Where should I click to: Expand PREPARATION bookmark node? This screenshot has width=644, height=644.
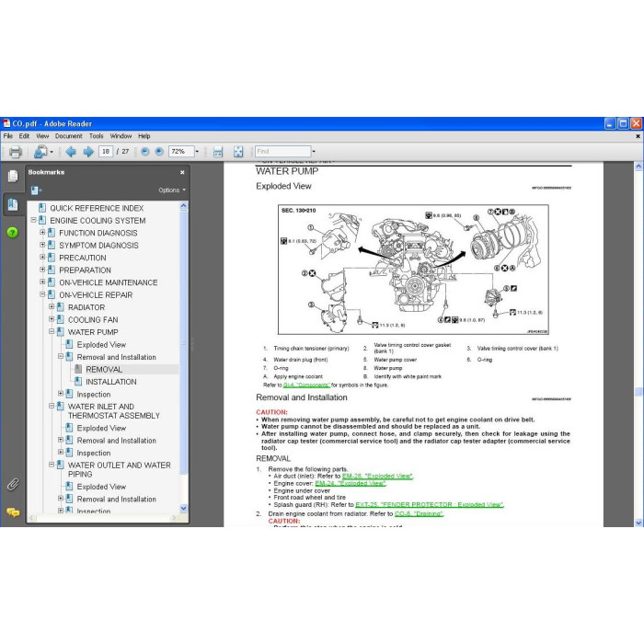(42, 270)
